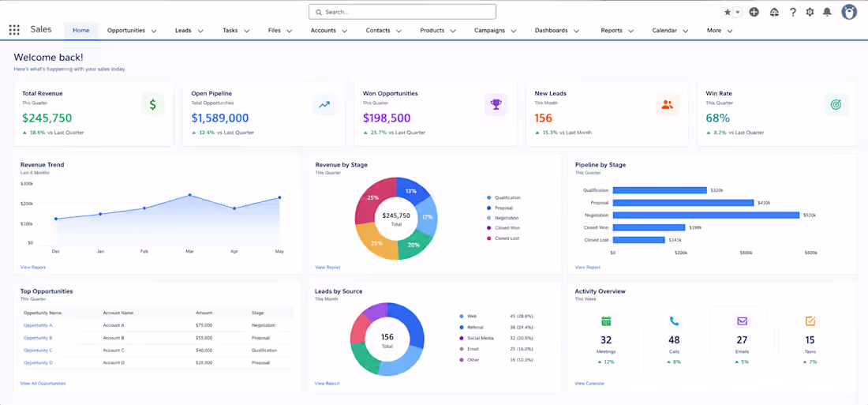The width and height of the screenshot is (868, 405).
Task: Open the Accounts tab
Action: click(324, 31)
